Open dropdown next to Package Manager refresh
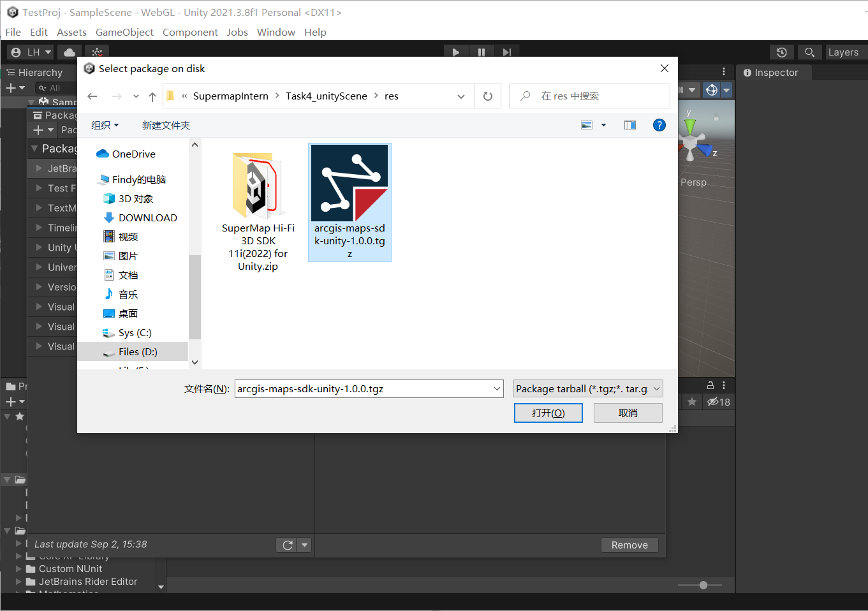 305,545
